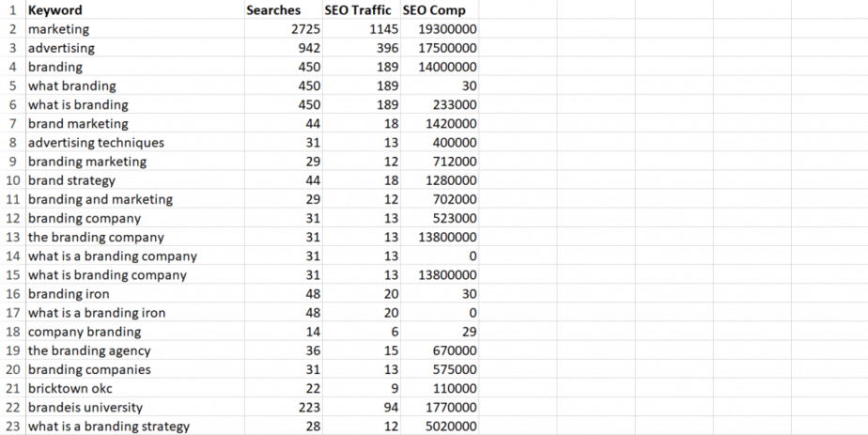Screen dimensions: 868x435
Task: Click the 'what is a branding strategy' cell
Action: (109, 427)
